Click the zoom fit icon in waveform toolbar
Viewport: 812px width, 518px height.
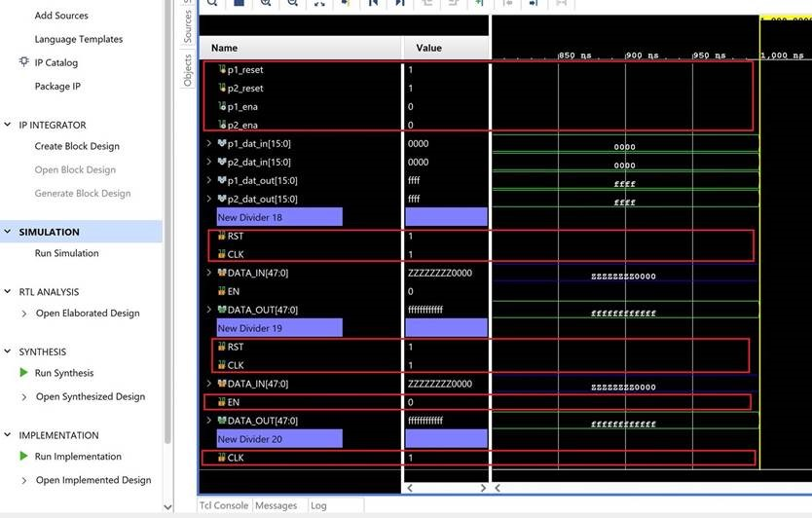(x=318, y=4)
